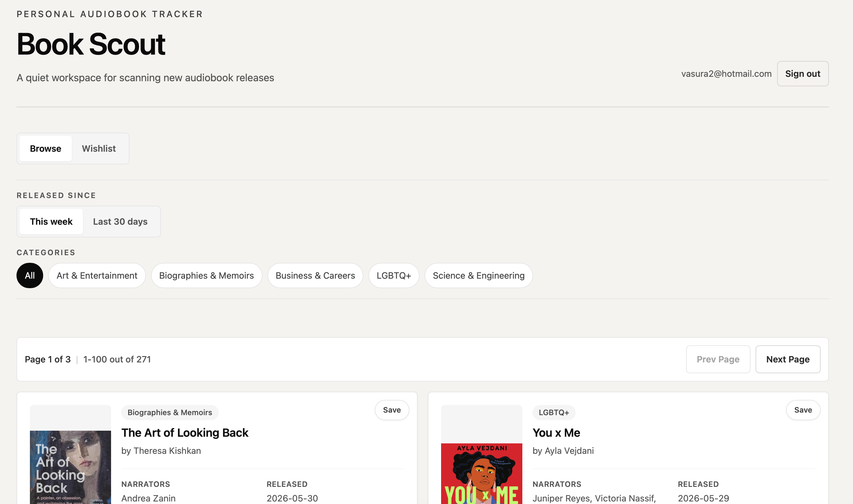Select the Browse tab
Screen dimensions: 853x504
[45, 149]
